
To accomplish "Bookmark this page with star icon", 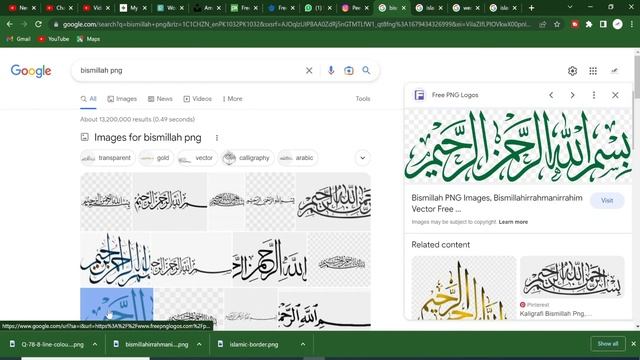I will pyautogui.click(x=557, y=24).
